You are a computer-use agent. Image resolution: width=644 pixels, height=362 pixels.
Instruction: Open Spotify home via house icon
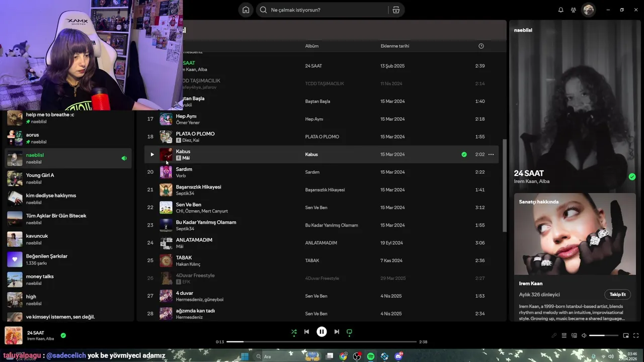pos(246,10)
